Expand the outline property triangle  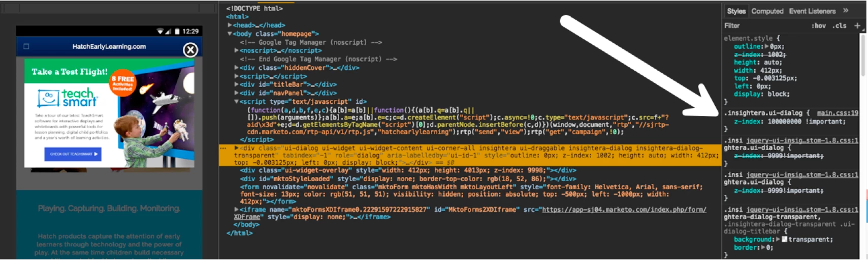click(x=767, y=46)
